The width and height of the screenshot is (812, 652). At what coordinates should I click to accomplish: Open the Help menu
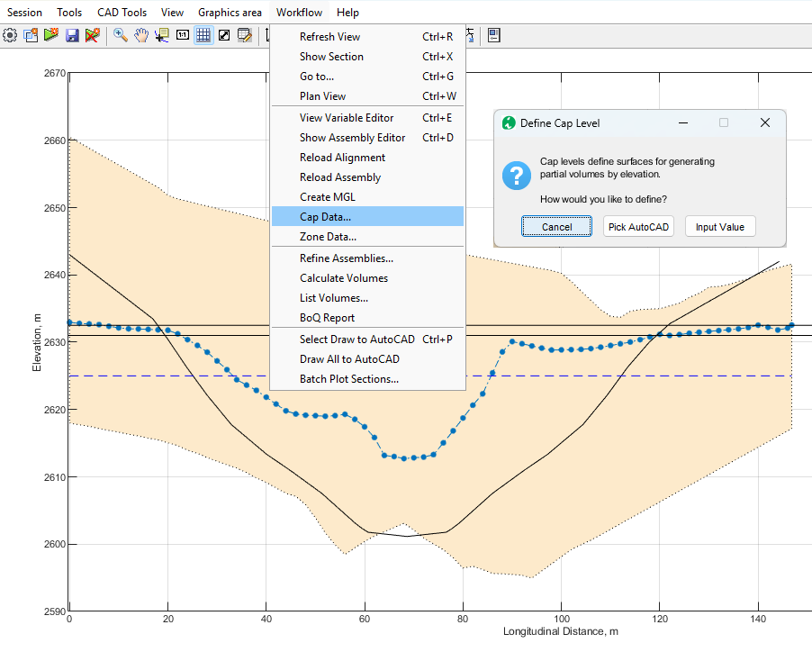(347, 13)
